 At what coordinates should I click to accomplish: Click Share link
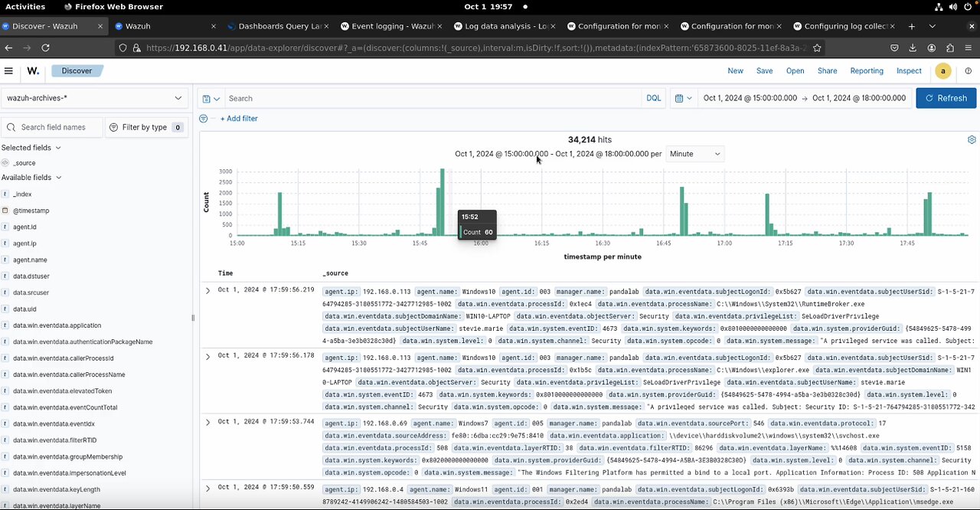pos(827,70)
